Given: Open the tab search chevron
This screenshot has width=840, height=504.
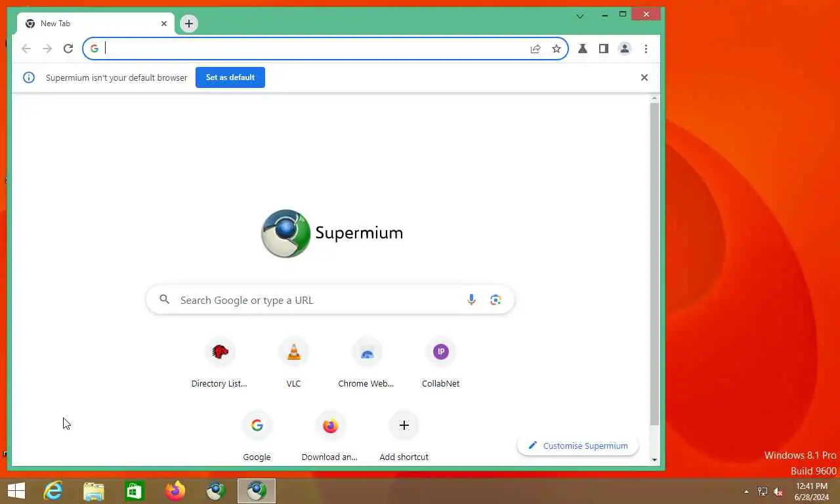Looking at the screenshot, I should (x=580, y=15).
